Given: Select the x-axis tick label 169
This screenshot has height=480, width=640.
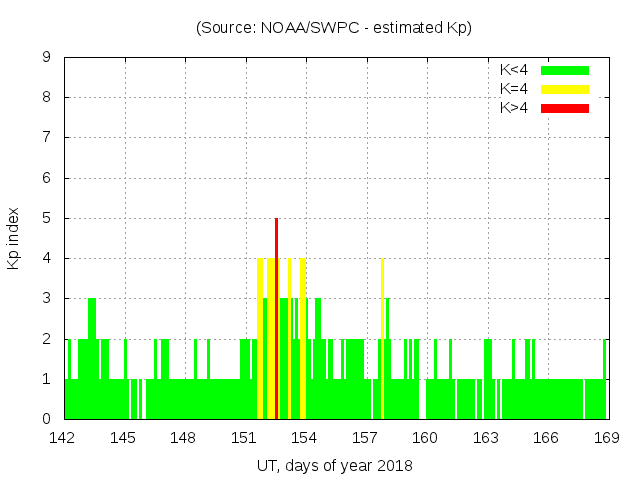Looking at the screenshot, I should (606, 438).
